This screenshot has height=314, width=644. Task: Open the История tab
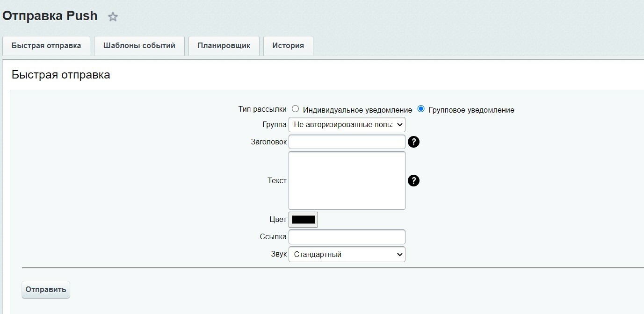tap(288, 46)
